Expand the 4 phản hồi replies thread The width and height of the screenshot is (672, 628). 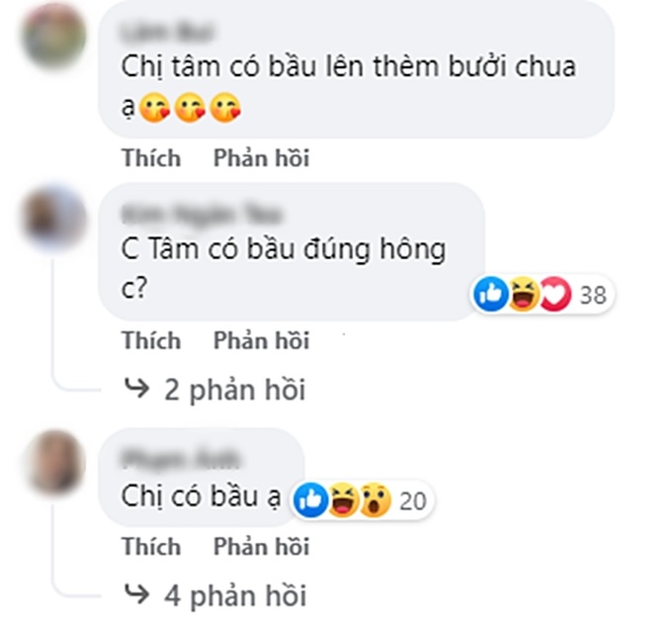tap(235, 595)
